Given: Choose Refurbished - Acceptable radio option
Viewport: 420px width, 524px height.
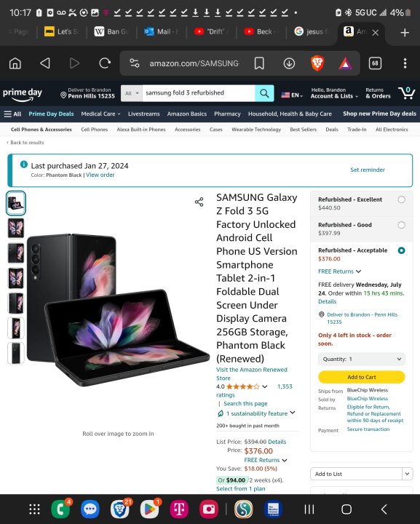Looking at the screenshot, I should coord(401,250).
